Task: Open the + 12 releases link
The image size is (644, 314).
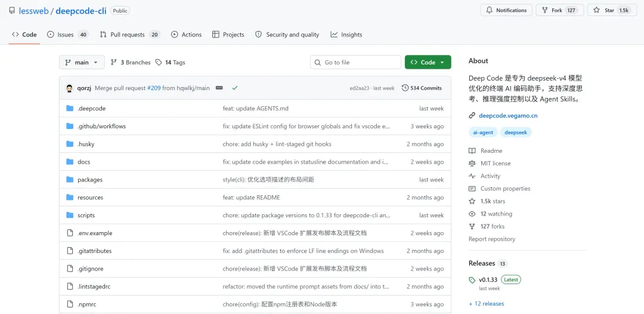Action: [487, 304]
